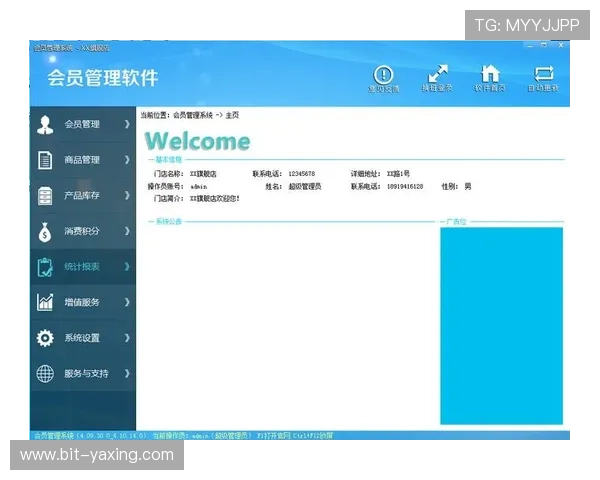Expand the 系统设置 chevron
The height and width of the screenshot is (480, 600).
pos(127,338)
